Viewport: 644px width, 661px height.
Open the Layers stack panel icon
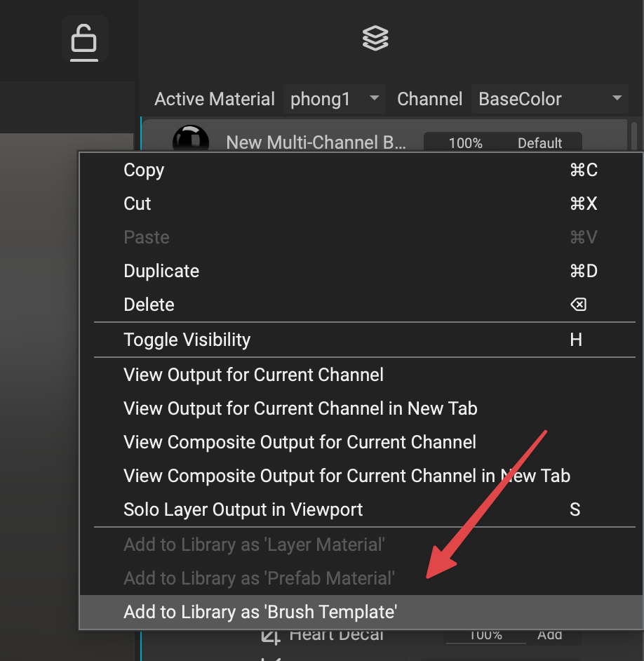tap(375, 38)
